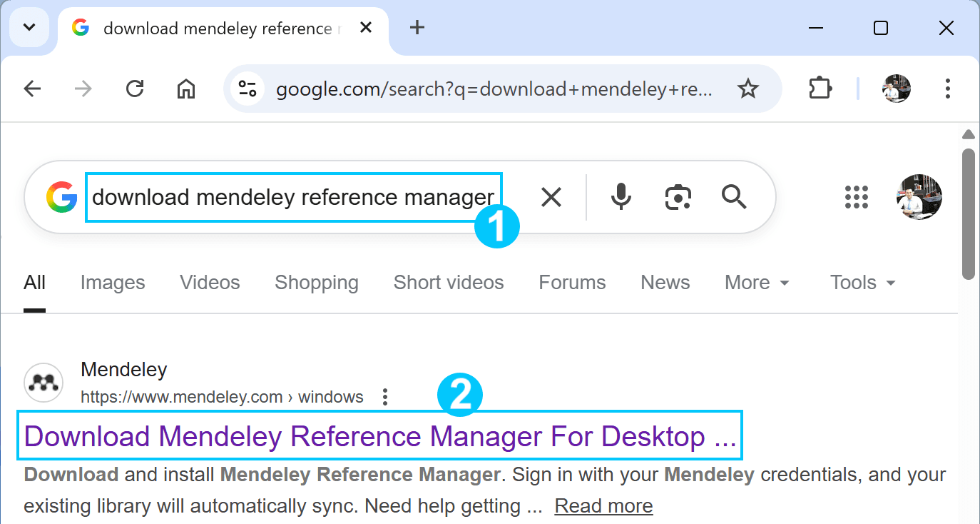Open the Extensions puzzle icon
980x524 pixels.
click(x=820, y=89)
